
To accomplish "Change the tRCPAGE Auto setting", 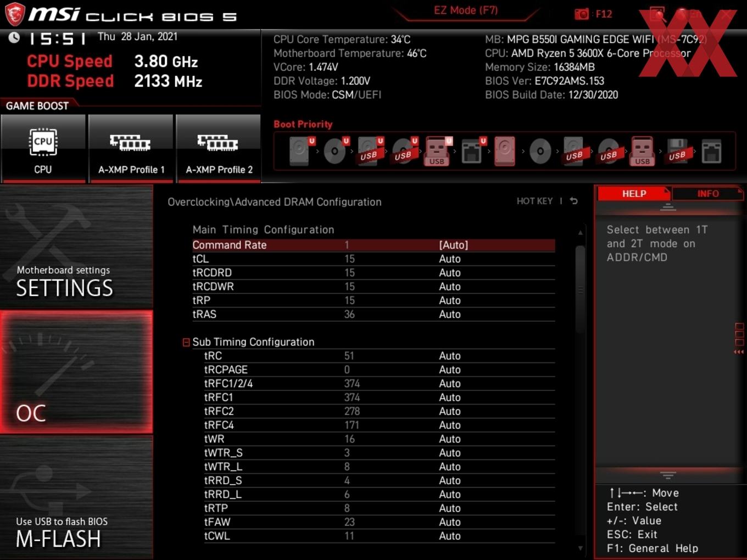I will (x=450, y=369).
